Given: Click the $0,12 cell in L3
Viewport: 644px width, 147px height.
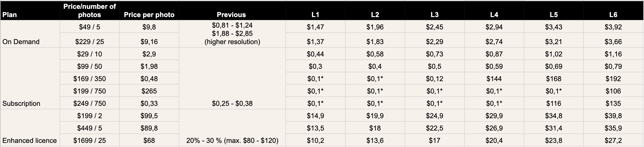Looking at the screenshot, I should [435, 78].
